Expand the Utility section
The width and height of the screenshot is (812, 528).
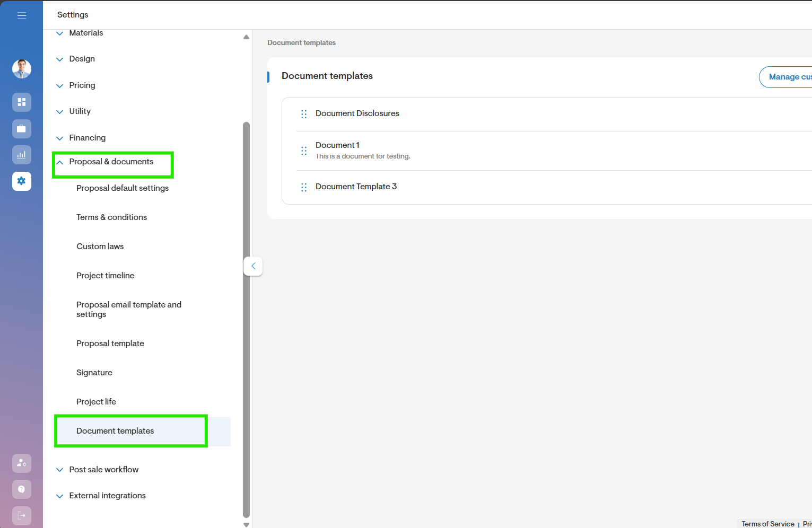73,111
